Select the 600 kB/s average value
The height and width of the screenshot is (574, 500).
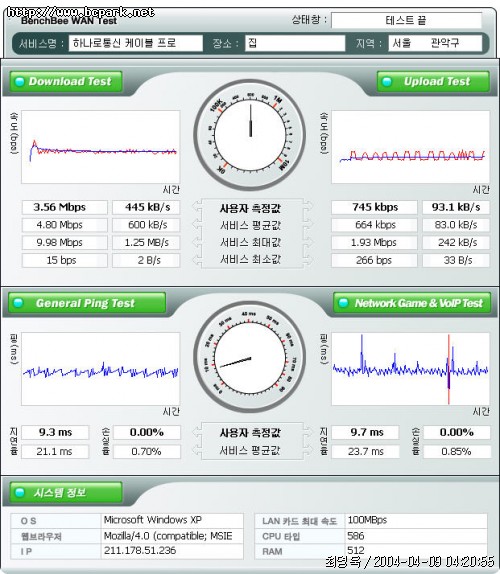point(146,225)
